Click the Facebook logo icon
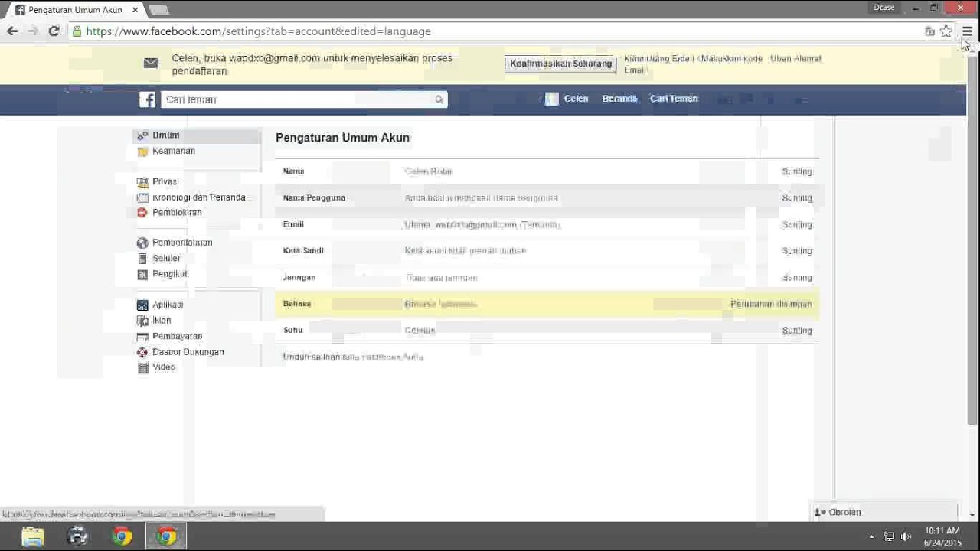 pyautogui.click(x=147, y=99)
